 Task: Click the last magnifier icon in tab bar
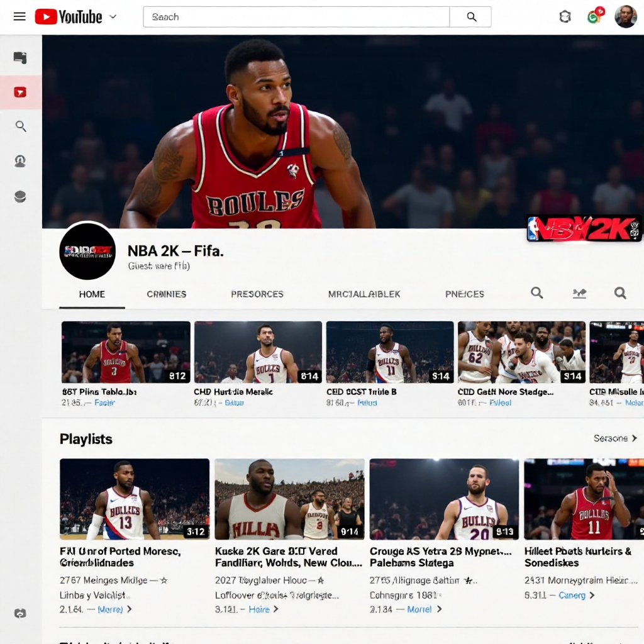point(620,293)
